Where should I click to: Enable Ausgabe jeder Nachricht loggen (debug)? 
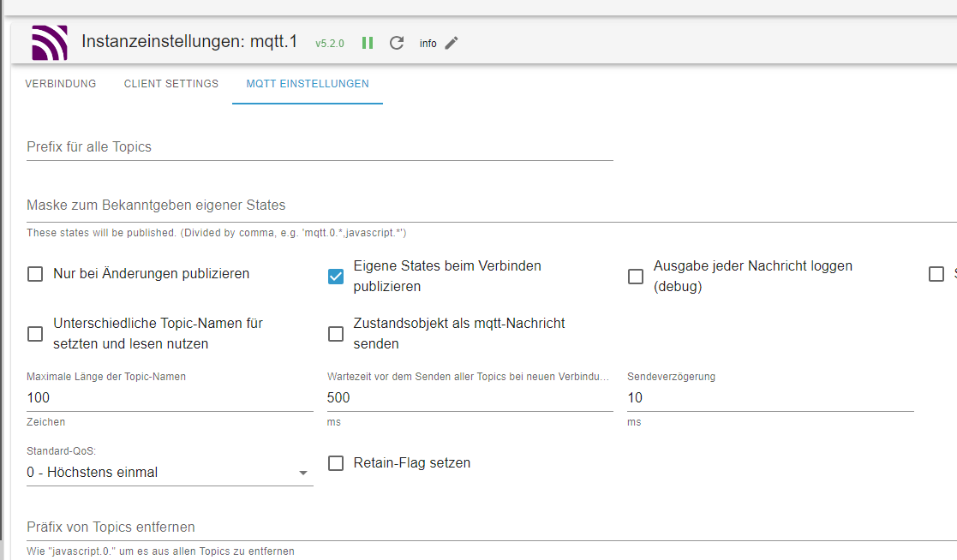636,277
